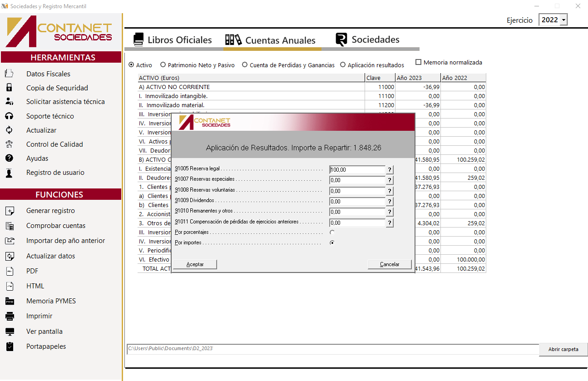The image size is (588, 381).
Task: Click help button for Reservas voluntarias
Action: coord(390,191)
